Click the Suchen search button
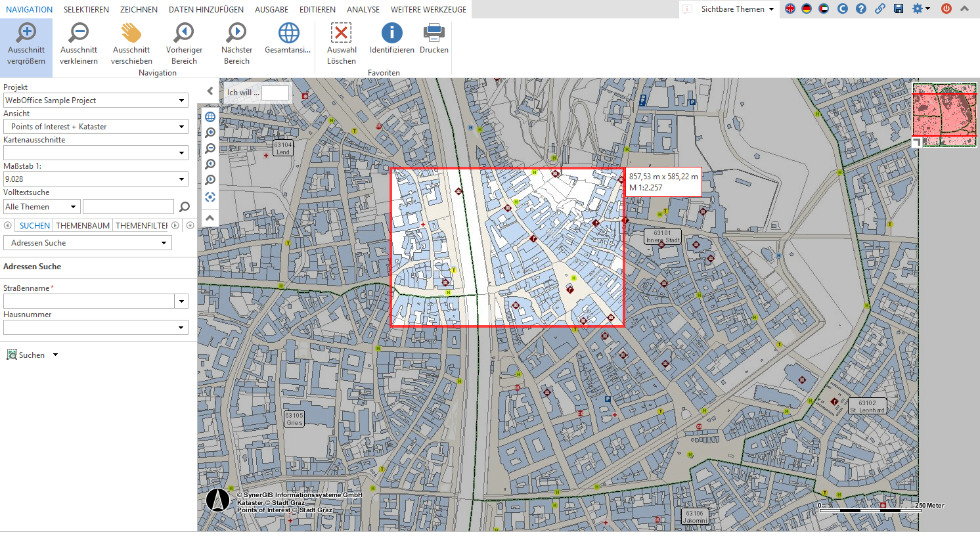 [x=26, y=355]
